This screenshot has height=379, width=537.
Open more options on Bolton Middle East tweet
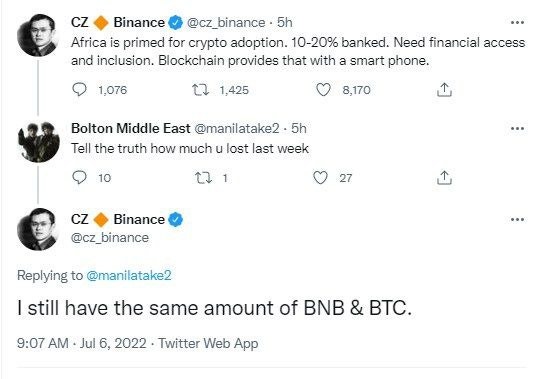pos(517,129)
